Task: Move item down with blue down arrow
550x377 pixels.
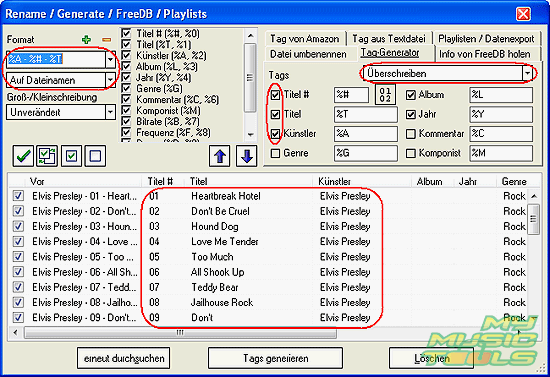Action: tap(247, 156)
